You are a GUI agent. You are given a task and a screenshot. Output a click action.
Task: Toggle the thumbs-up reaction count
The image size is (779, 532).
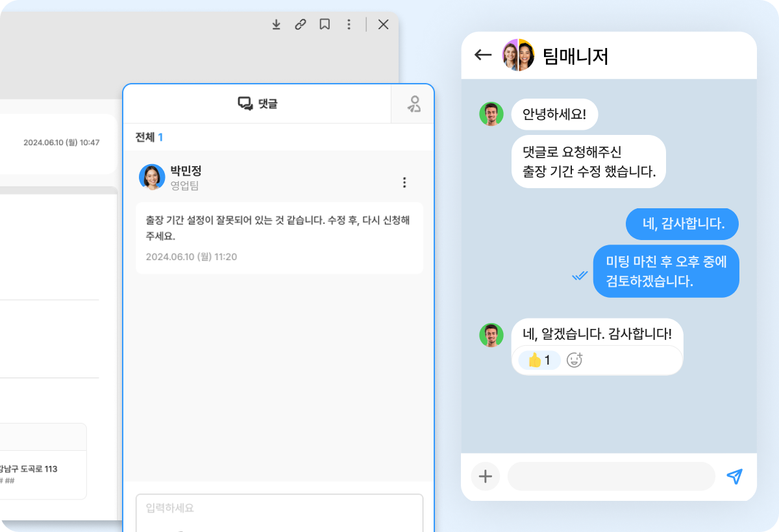point(539,360)
